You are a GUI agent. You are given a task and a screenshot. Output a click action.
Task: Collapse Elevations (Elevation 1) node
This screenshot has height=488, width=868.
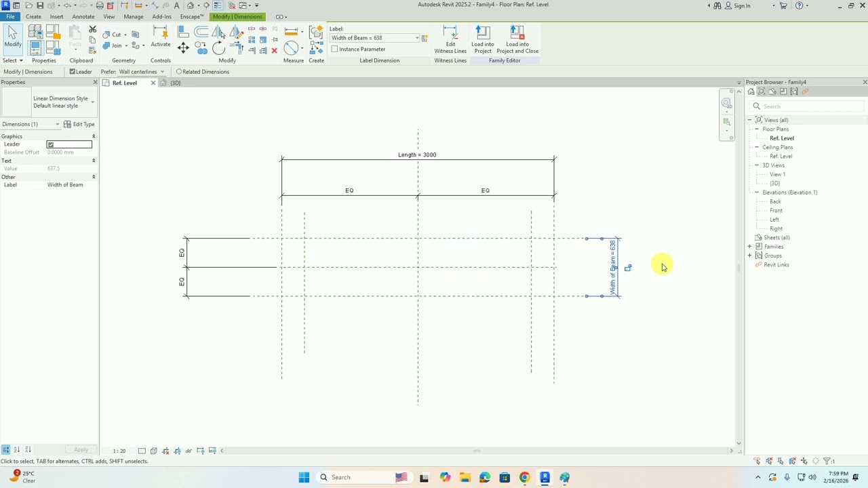coord(757,192)
